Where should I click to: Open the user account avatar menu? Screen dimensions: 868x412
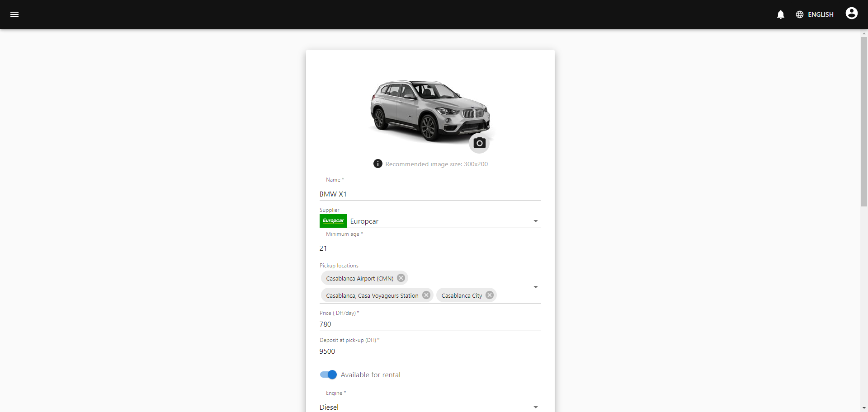(852, 14)
